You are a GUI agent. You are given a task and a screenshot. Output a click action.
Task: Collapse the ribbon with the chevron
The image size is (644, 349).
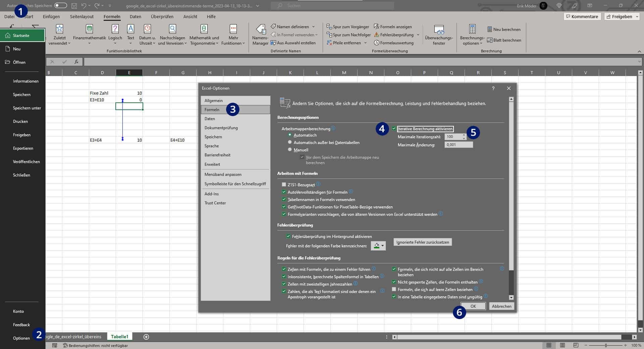[x=639, y=51]
